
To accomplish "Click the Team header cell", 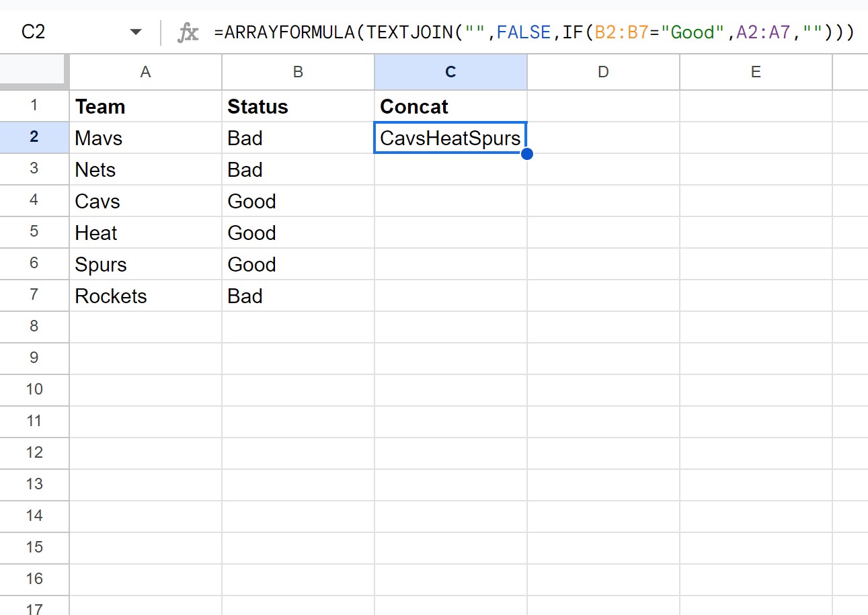I will click(x=145, y=106).
